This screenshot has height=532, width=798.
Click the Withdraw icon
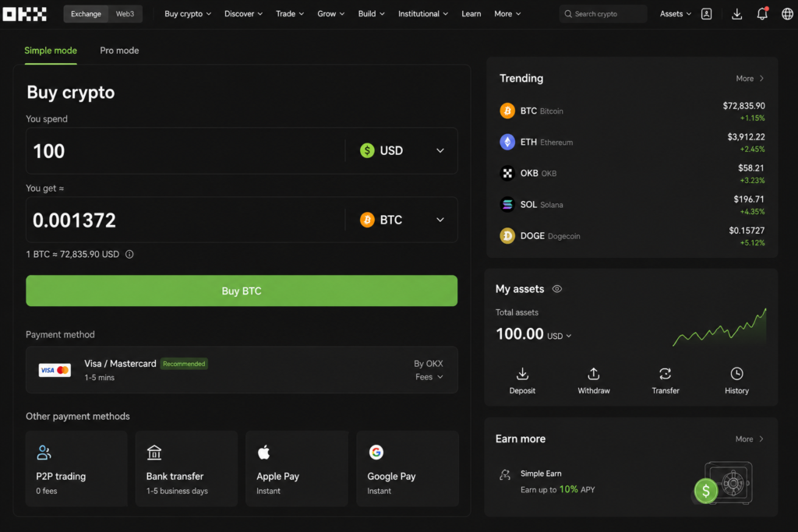pos(593,374)
